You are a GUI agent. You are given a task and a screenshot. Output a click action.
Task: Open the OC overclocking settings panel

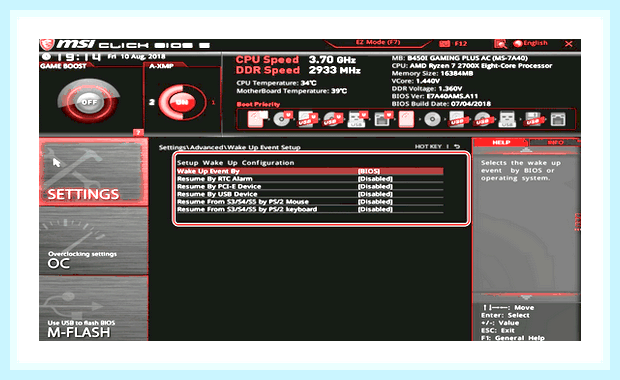(x=93, y=241)
